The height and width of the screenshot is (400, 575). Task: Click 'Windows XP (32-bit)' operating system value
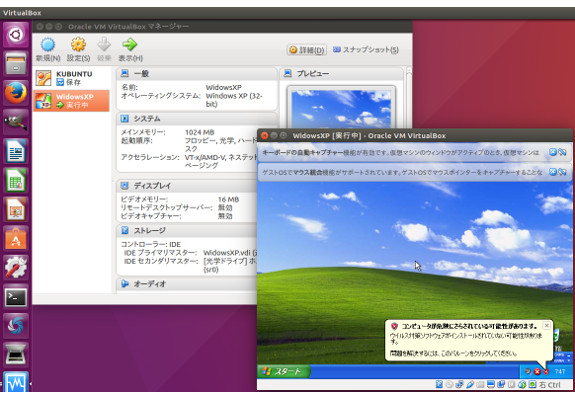(x=234, y=100)
